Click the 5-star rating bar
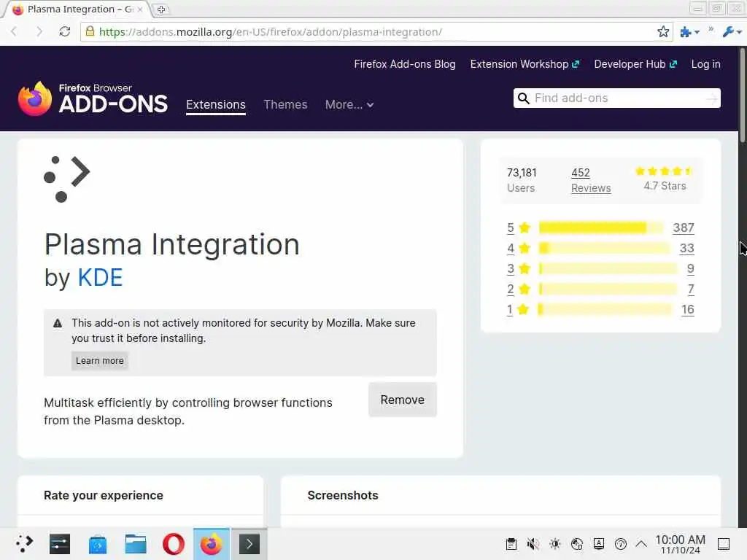This screenshot has height=560, width=747. click(601, 227)
